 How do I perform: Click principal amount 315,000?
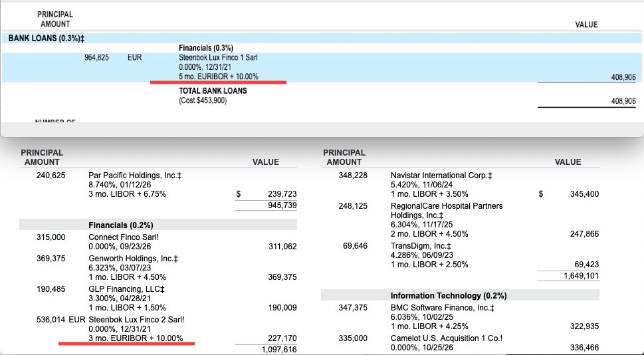click(x=51, y=237)
